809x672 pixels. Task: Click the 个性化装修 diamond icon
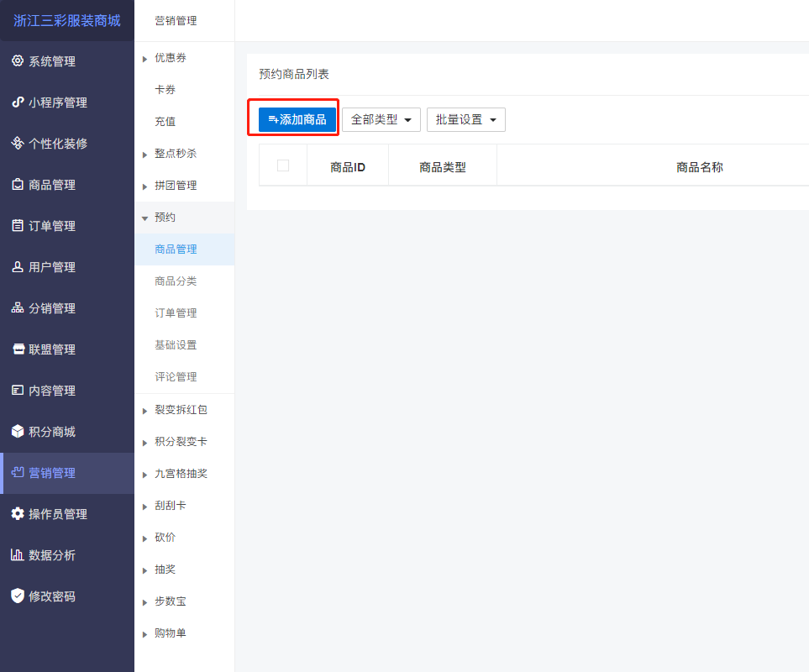(x=18, y=143)
